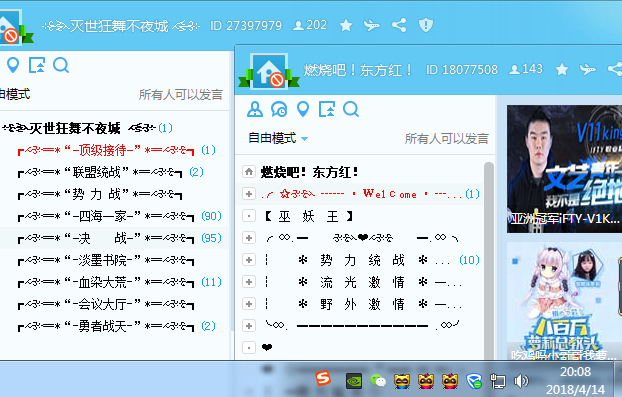Collapse the 巫妖王 channel box
Viewport: 622px width, 397px height.
[249, 216]
